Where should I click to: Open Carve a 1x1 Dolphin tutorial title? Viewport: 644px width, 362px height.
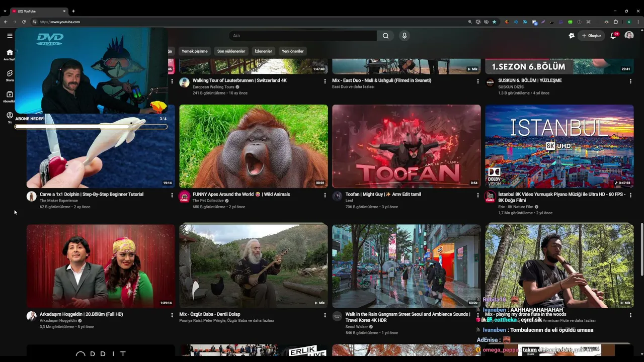pos(92,195)
